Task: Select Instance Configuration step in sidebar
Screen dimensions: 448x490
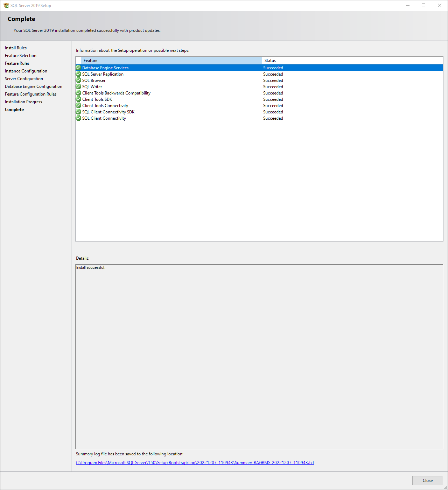Action: [26, 71]
